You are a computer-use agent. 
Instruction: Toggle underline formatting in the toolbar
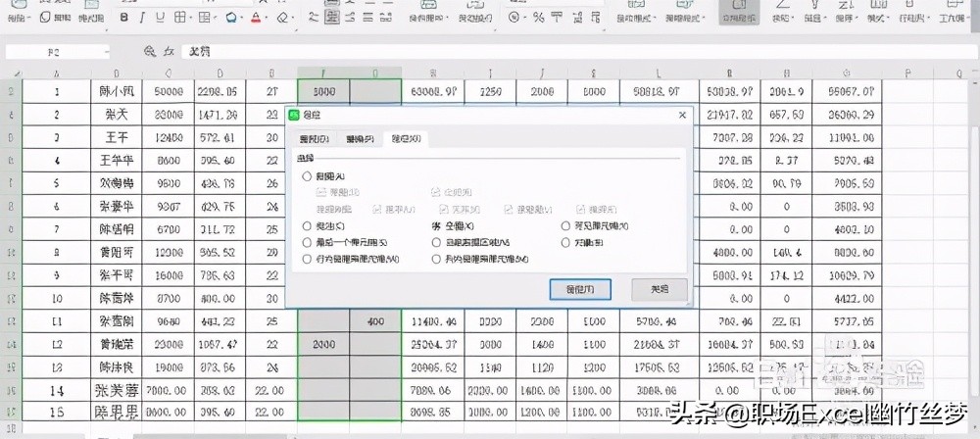[160, 18]
